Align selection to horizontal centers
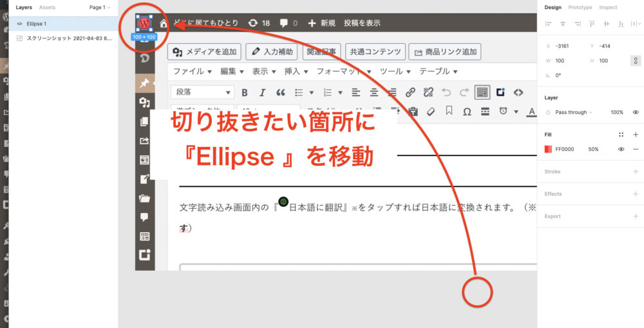 tap(563, 24)
